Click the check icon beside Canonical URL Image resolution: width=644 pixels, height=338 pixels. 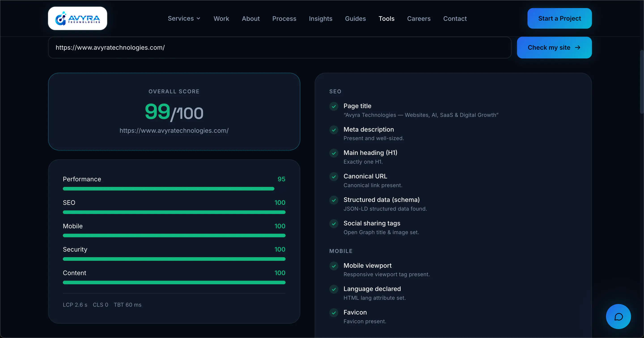334,177
